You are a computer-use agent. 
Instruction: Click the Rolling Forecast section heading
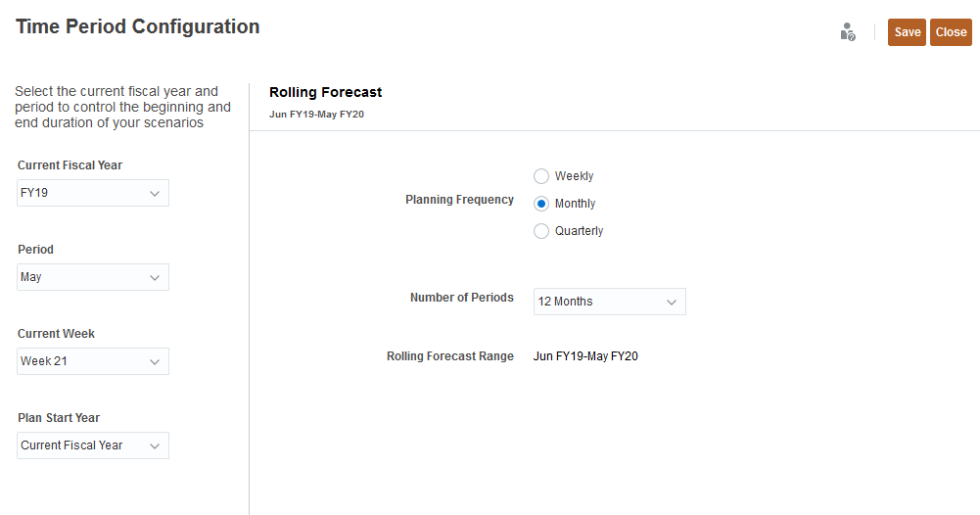click(325, 92)
